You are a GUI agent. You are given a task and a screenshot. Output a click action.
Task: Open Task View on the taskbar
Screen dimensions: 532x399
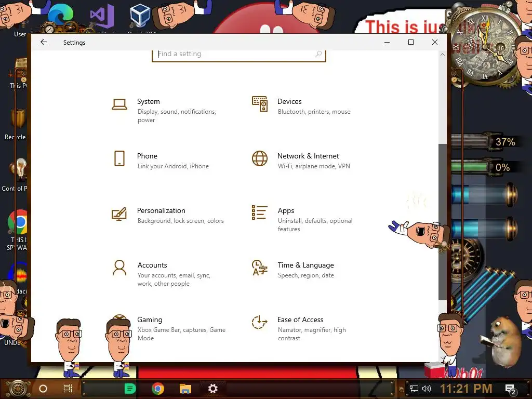[x=68, y=389]
